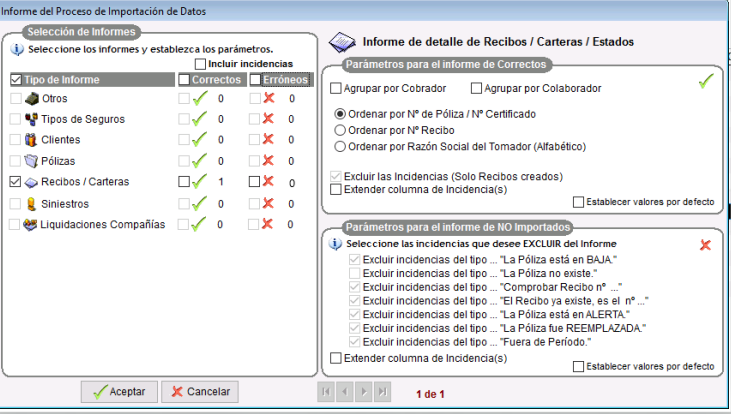Click the Tipos de Seguros row label
Image resolution: width=731 pixels, height=414 pixels.
83,119
